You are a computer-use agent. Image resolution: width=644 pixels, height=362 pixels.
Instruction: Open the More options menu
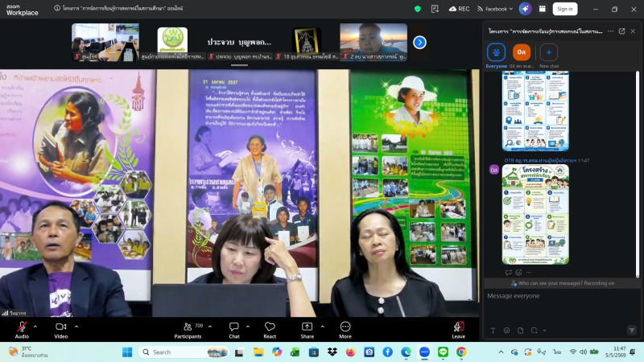click(x=345, y=330)
